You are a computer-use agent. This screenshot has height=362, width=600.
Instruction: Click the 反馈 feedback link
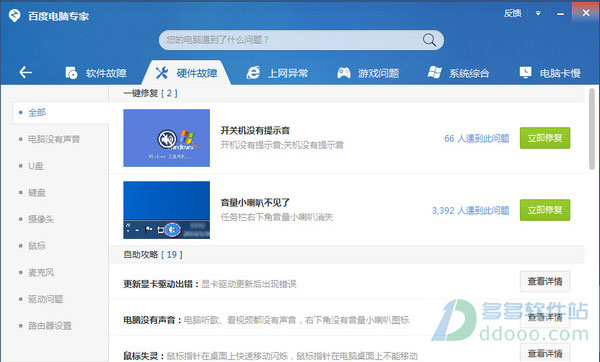click(512, 13)
